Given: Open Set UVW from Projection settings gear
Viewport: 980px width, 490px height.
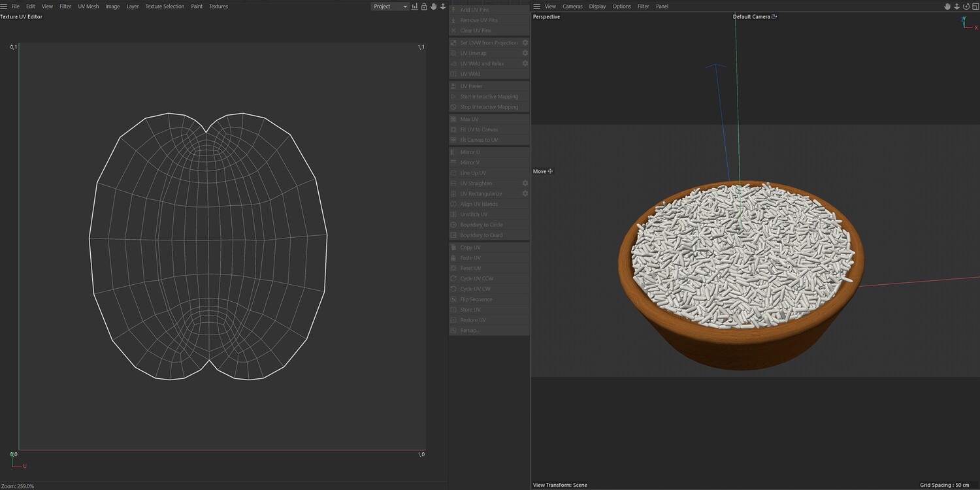Looking at the screenshot, I should [x=525, y=42].
